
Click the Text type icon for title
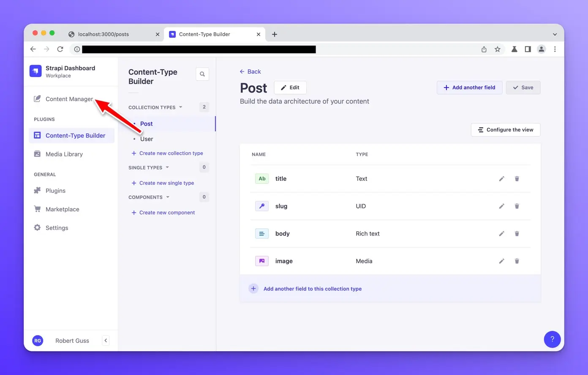coord(262,179)
